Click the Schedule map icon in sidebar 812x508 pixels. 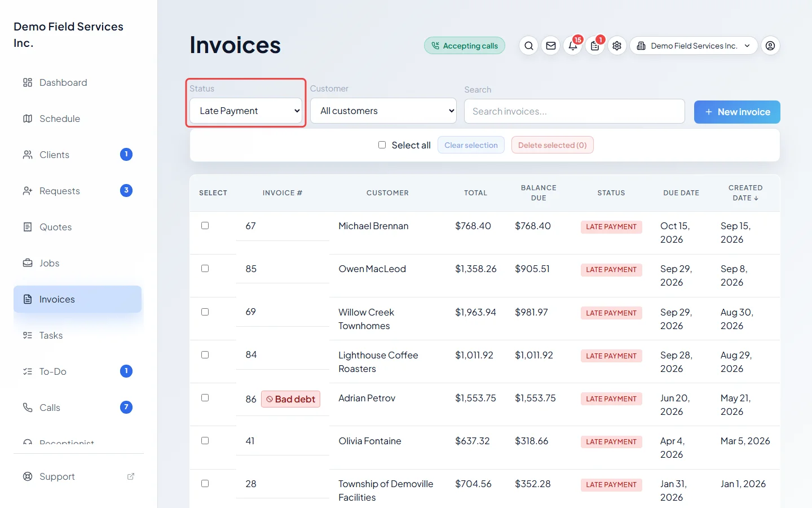point(28,119)
